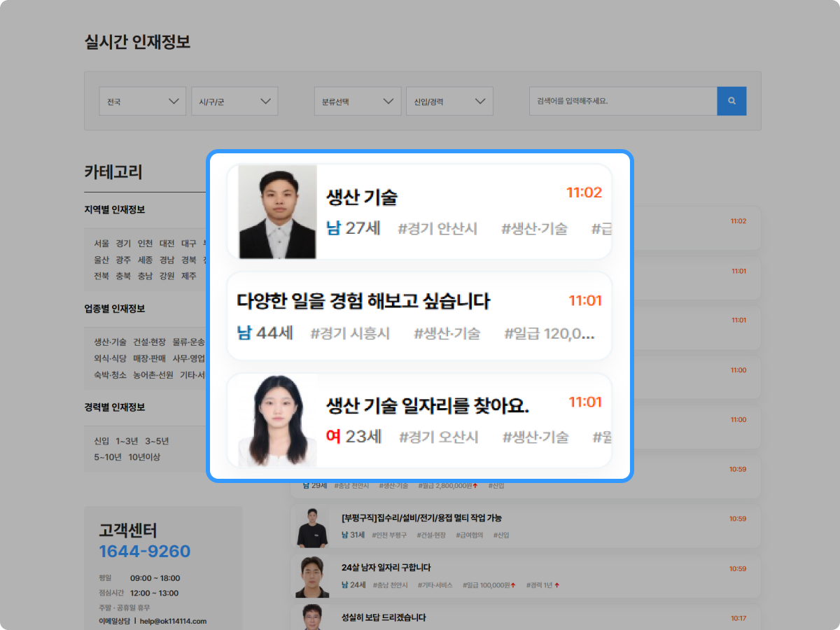The height and width of the screenshot is (630, 840).
Task: Select 제주 region link
Action: click(x=188, y=276)
